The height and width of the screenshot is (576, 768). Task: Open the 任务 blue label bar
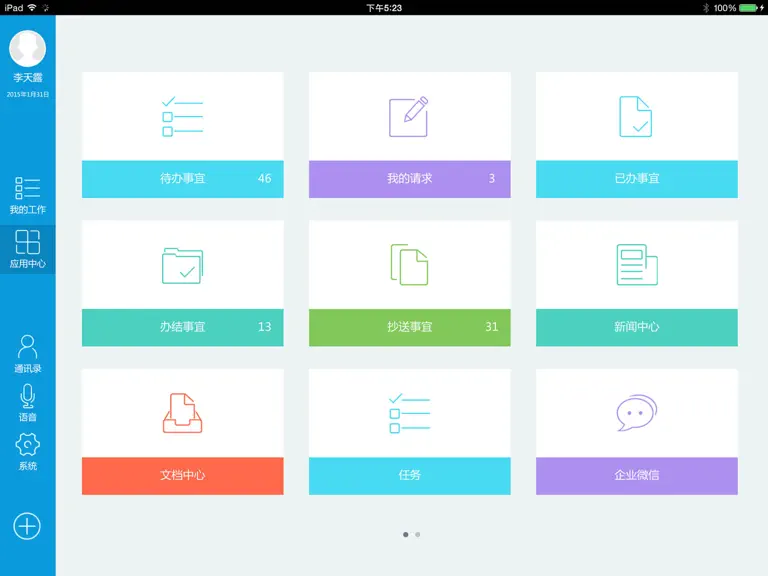pyautogui.click(x=409, y=476)
